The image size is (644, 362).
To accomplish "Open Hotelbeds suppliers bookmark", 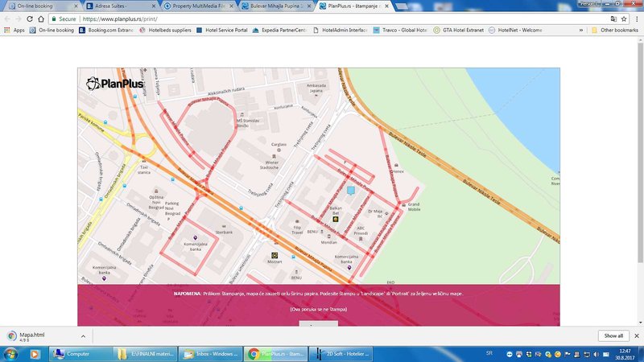I will point(164,30).
